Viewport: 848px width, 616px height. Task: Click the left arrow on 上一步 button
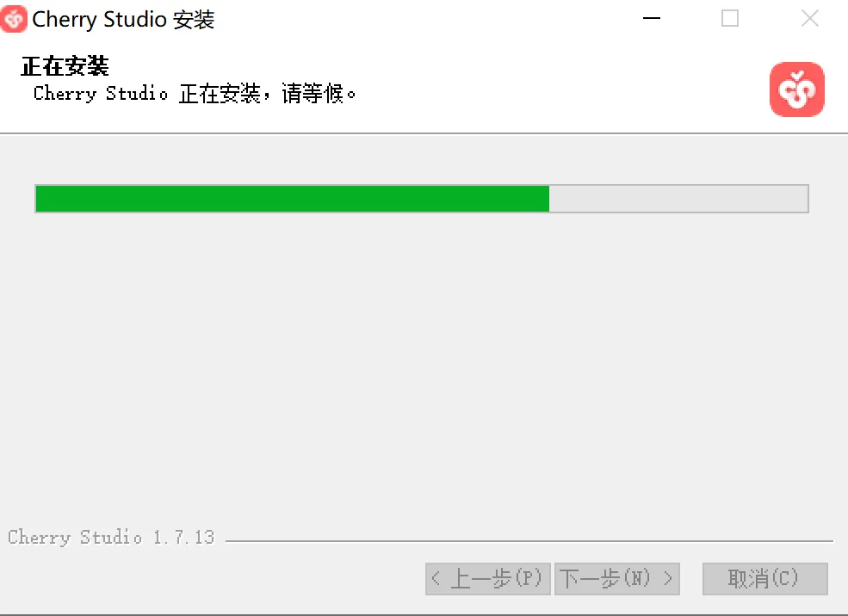click(436, 579)
